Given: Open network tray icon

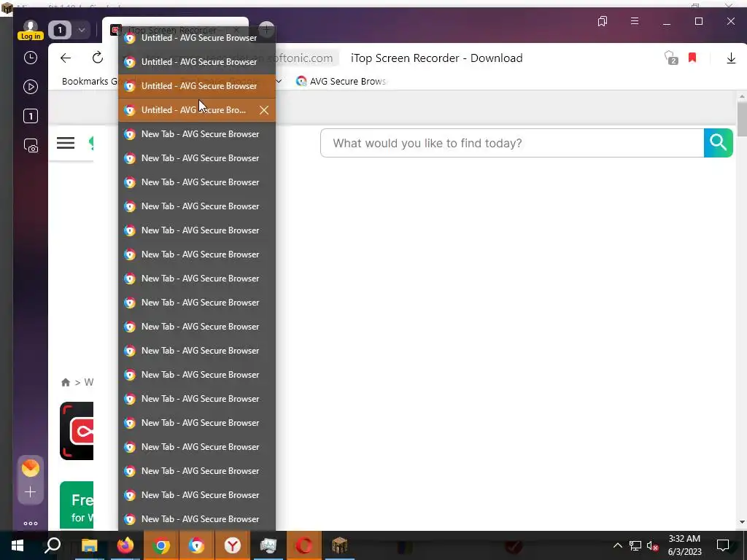Looking at the screenshot, I should coord(635,545).
